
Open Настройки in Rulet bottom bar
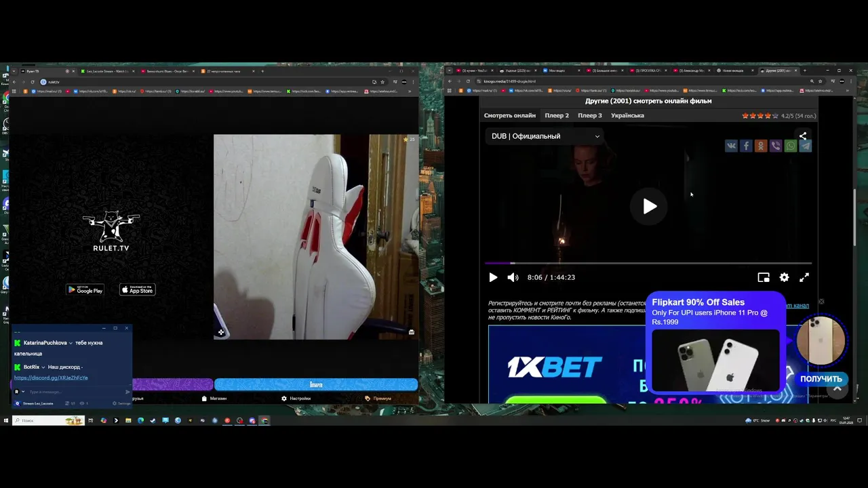coord(296,399)
